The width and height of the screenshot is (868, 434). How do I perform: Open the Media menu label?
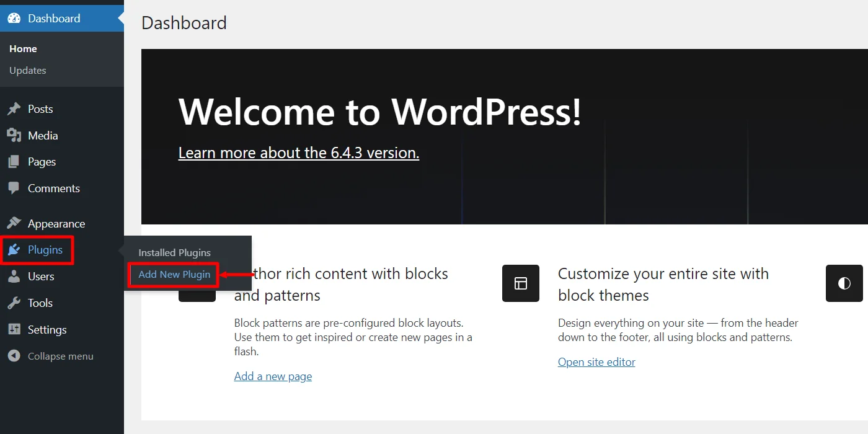coord(43,136)
